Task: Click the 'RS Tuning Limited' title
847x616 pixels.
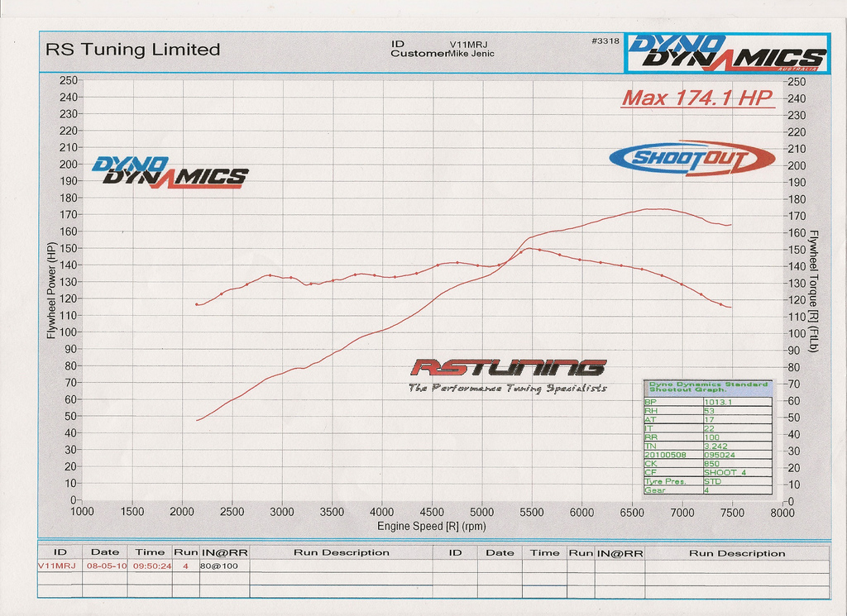Action: tap(132, 50)
